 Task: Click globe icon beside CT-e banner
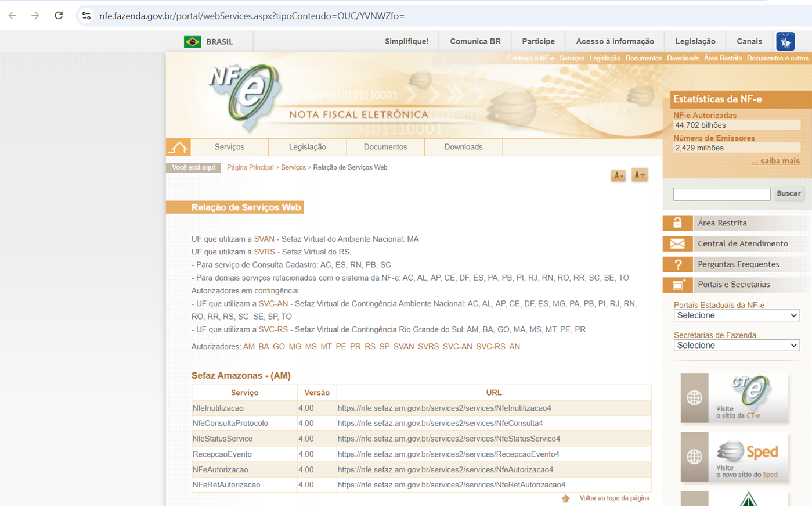[694, 398]
